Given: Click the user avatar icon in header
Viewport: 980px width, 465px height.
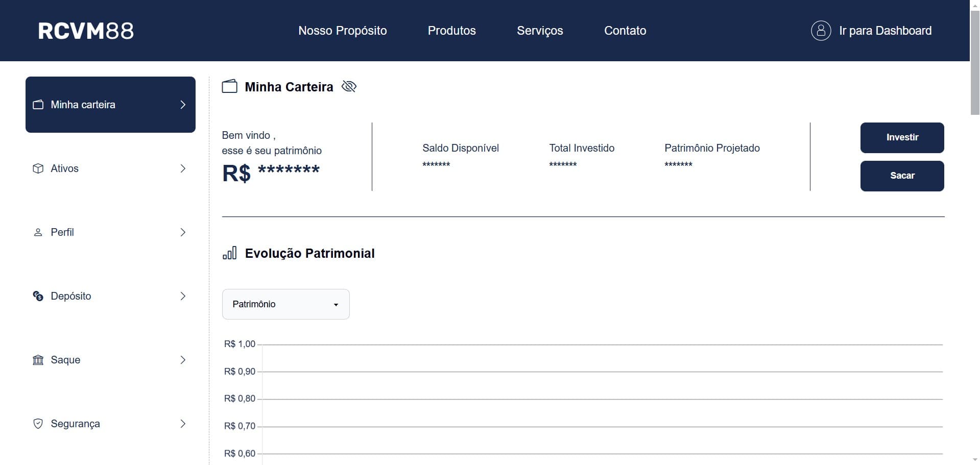Looking at the screenshot, I should click(x=821, y=31).
